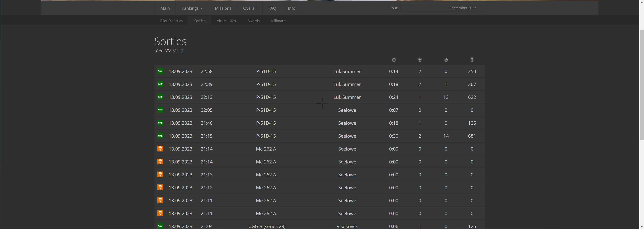
Task: Click the ground kills flame column icon
Action: pos(446,60)
